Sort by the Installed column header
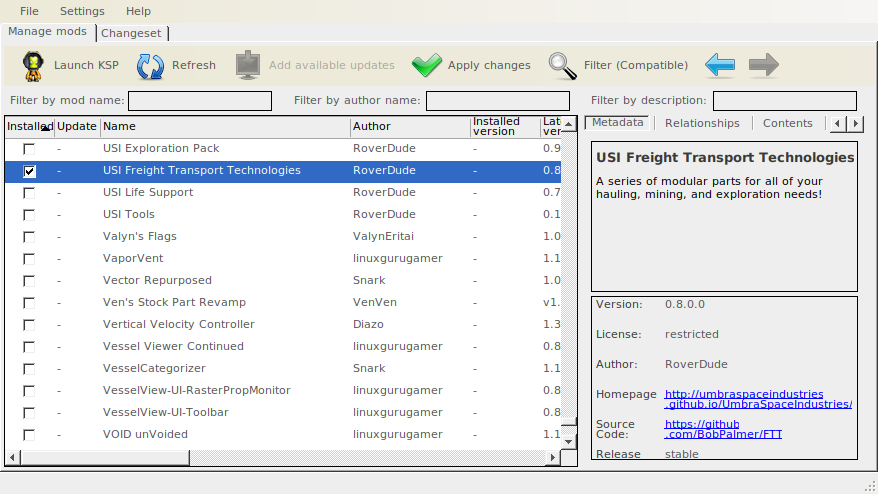Screen dimensions: 878x494 [30, 127]
